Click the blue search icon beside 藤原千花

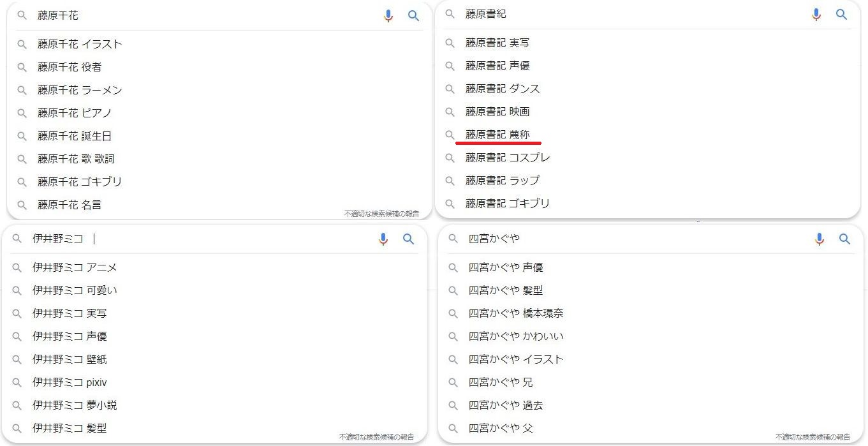(414, 16)
